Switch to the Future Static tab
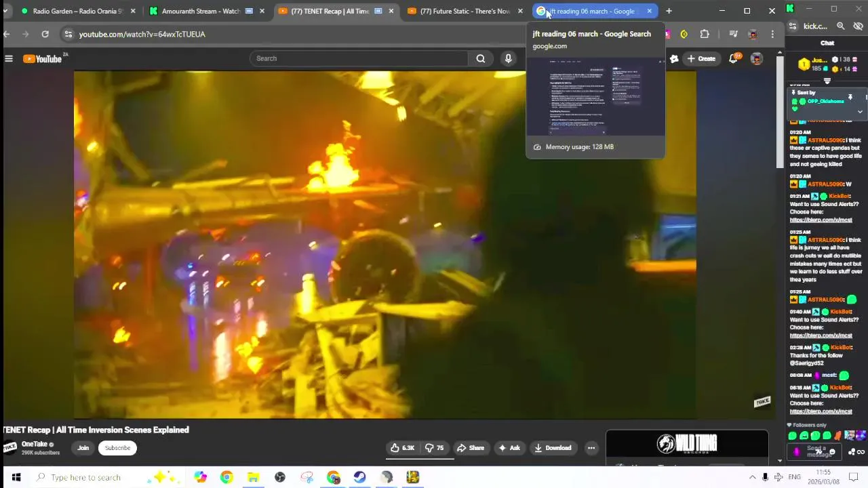This screenshot has height=488, width=868. pos(465,11)
